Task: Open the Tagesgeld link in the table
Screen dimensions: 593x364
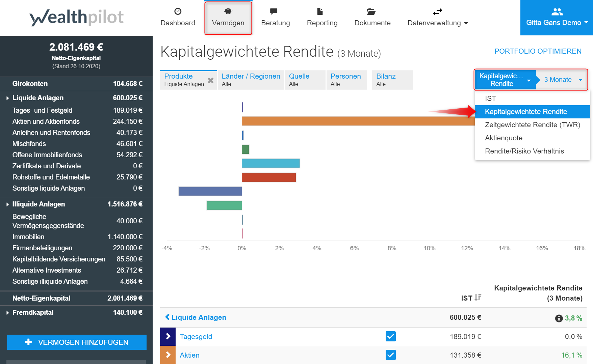Action: coord(196,337)
